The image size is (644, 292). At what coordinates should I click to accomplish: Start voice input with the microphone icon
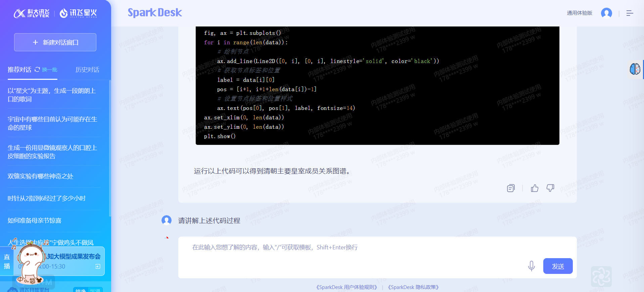531,266
